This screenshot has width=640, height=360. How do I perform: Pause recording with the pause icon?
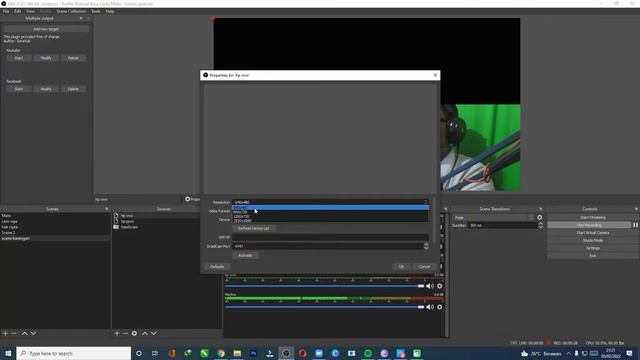(x=636, y=225)
